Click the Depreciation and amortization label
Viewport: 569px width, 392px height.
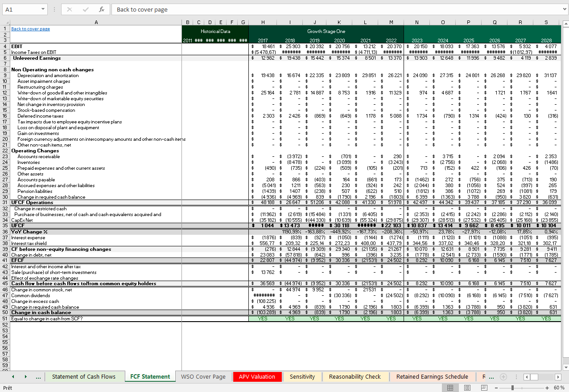point(48,75)
